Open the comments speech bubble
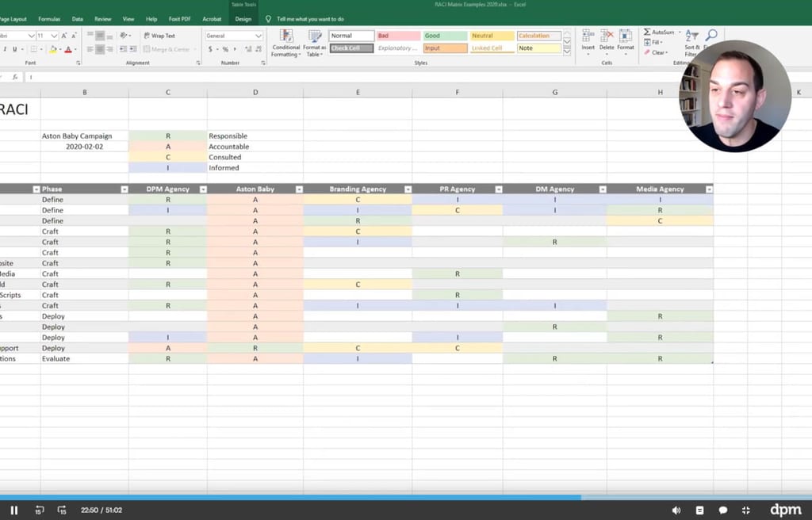812x520 pixels. click(723, 510)
